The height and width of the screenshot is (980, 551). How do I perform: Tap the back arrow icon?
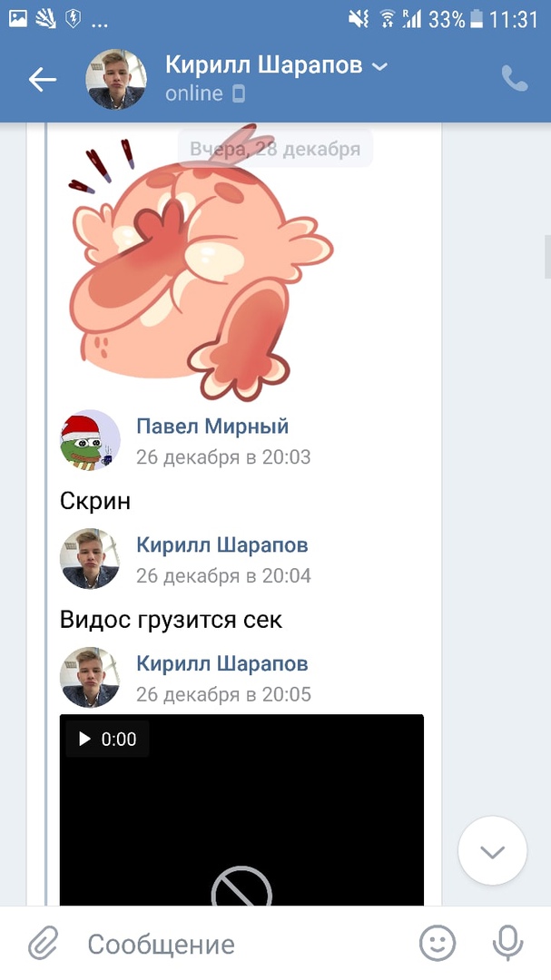coord(42,79)
